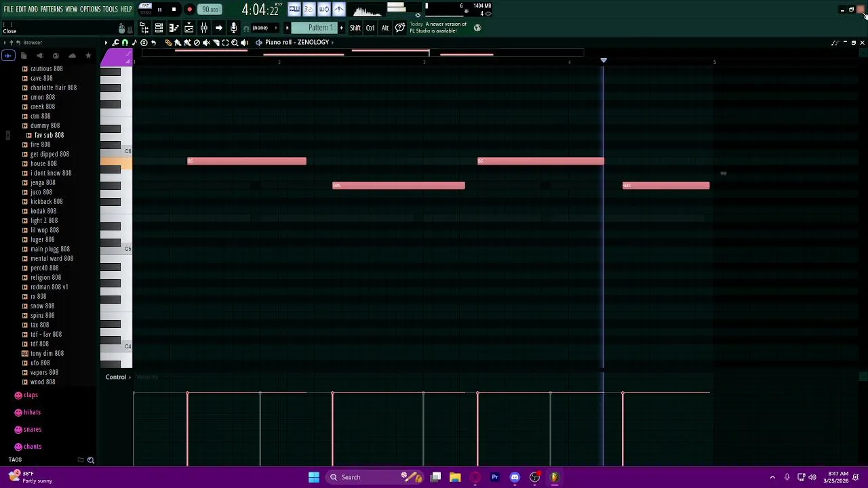Click the arrow left of Pattern 1
The width and height of the screenshot is (868, 488).
pyautogui.click(x=287, y=28)
